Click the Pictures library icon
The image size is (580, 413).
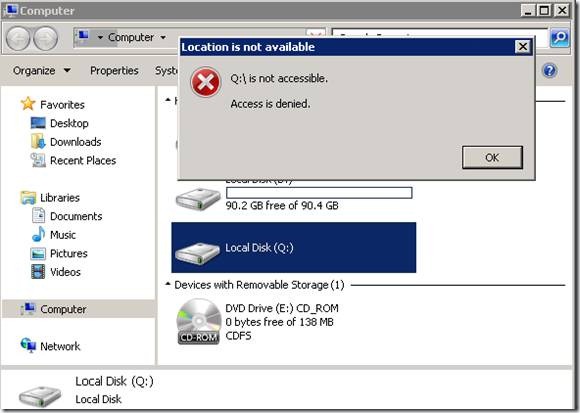pyautogui.click(x=38, y=253)
